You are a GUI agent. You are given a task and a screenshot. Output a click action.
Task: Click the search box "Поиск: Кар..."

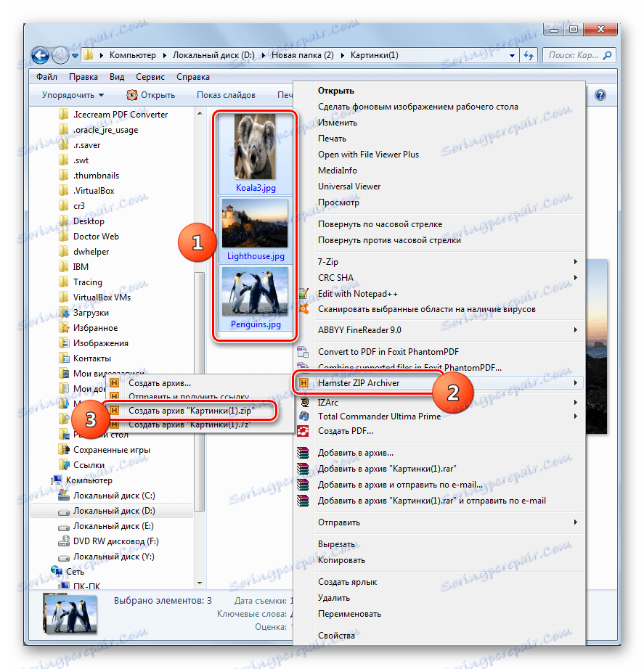(x=579, y=55)
